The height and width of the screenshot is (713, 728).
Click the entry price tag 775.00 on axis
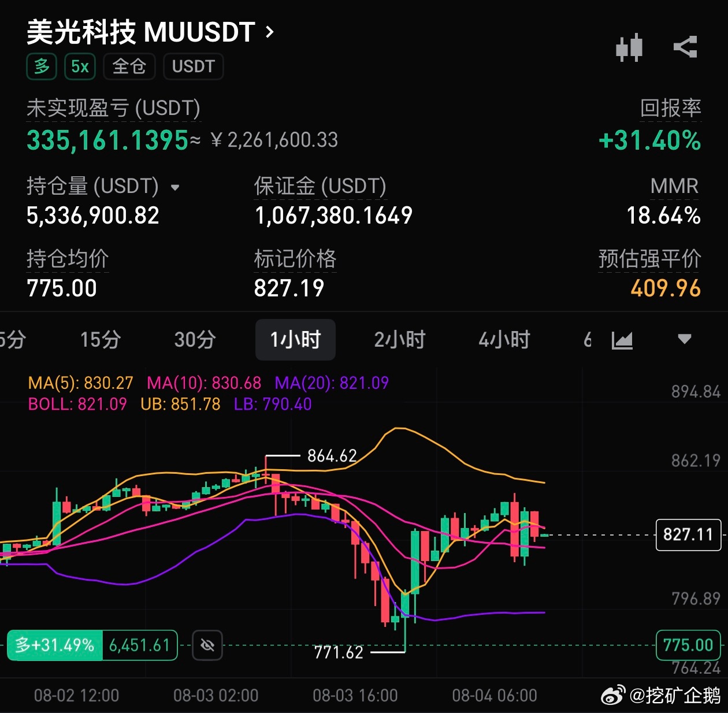coord(688,645)
